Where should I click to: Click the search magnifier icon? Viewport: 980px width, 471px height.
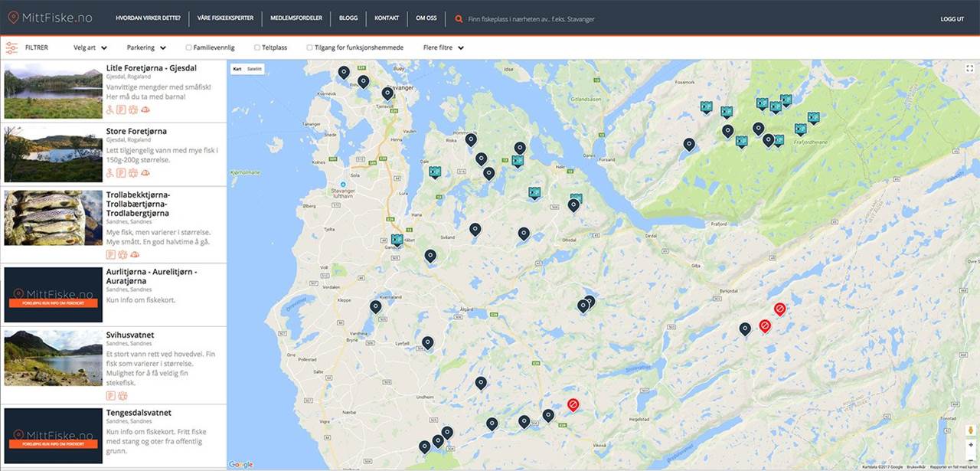[x=459, y=18]
